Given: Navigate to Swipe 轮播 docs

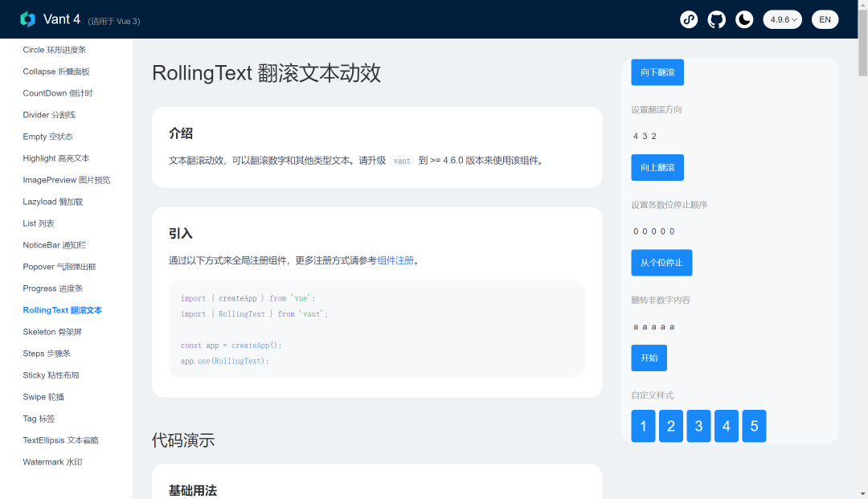Looking at the screenshot, I should [43, 396].
